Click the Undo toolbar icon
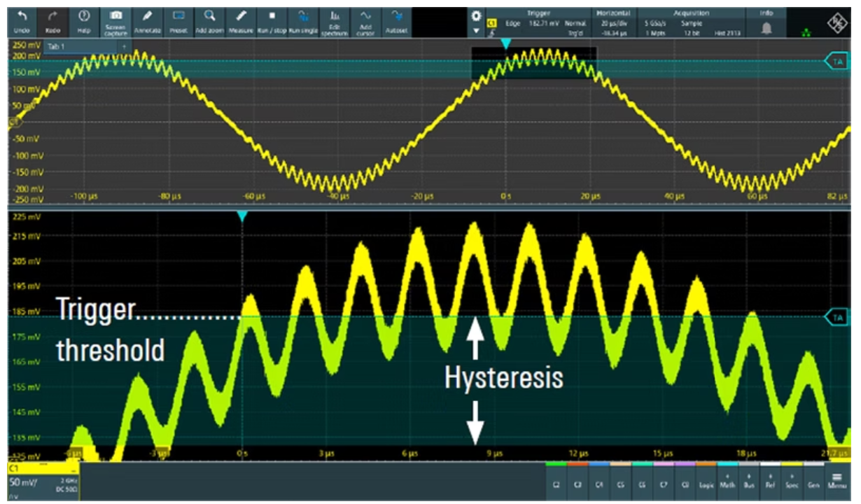Image resolution: width=861 pixels, height=504 pixels. [22, 22]
